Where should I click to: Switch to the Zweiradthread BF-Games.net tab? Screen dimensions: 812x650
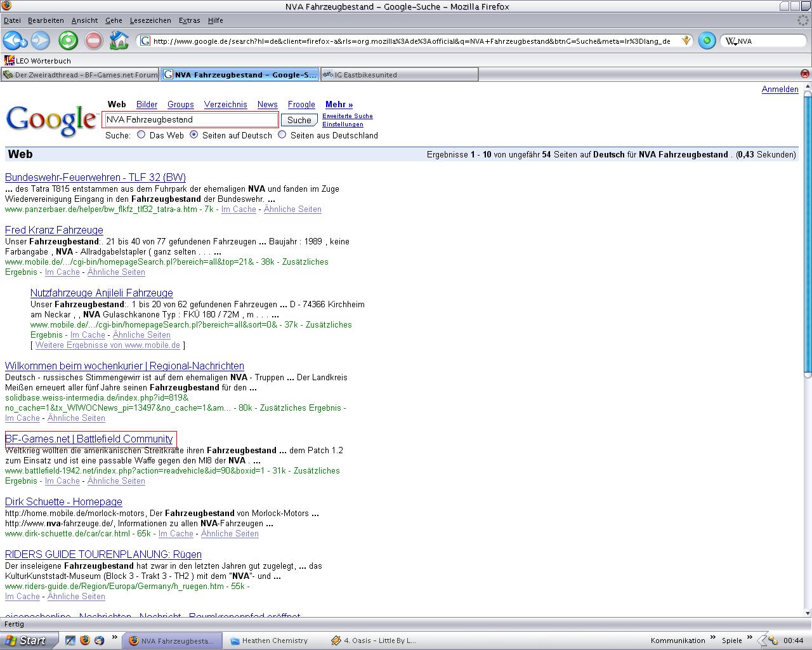tap(80, 75)
